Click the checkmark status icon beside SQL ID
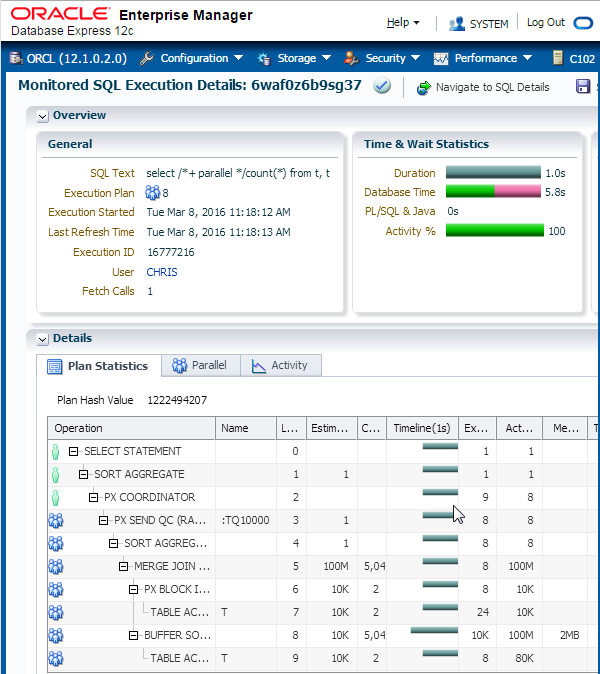 [x=382, y=86]
